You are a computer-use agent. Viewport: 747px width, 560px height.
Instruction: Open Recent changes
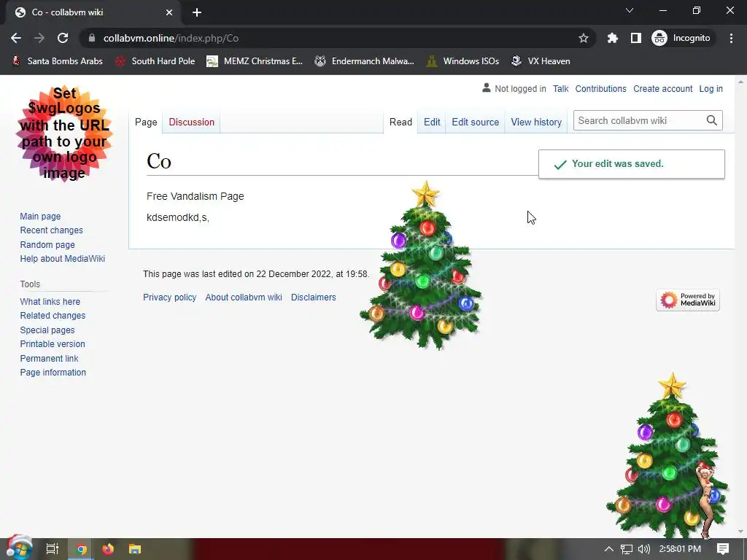(52, 230)
